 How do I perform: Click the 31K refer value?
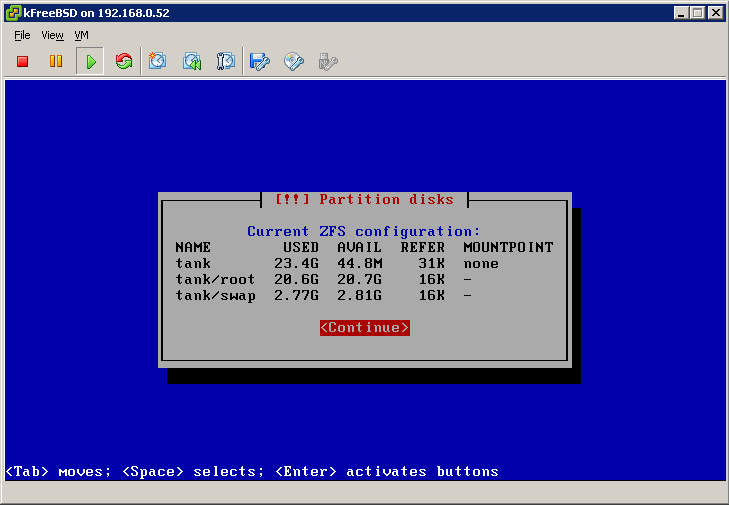tap(431, 264)
